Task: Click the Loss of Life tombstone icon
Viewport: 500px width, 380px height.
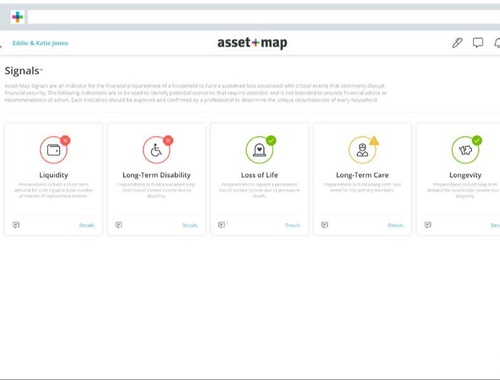Action: click(259, 150)
